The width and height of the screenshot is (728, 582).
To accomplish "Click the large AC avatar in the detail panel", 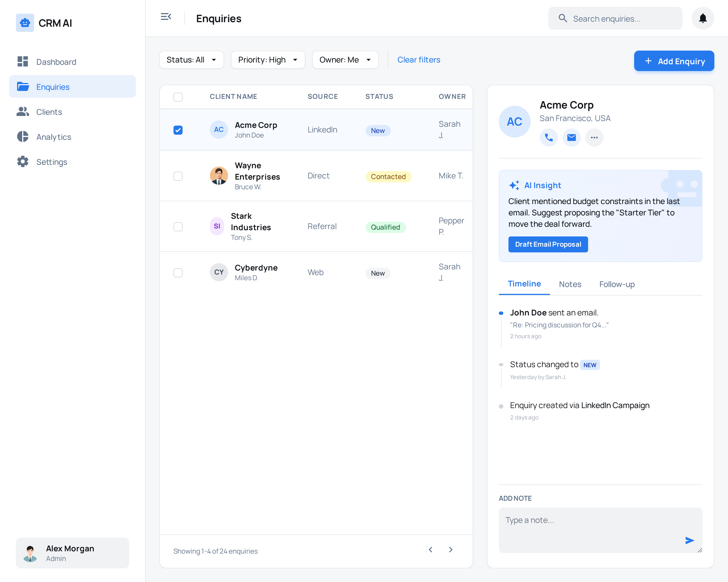I will click(515, 122).
